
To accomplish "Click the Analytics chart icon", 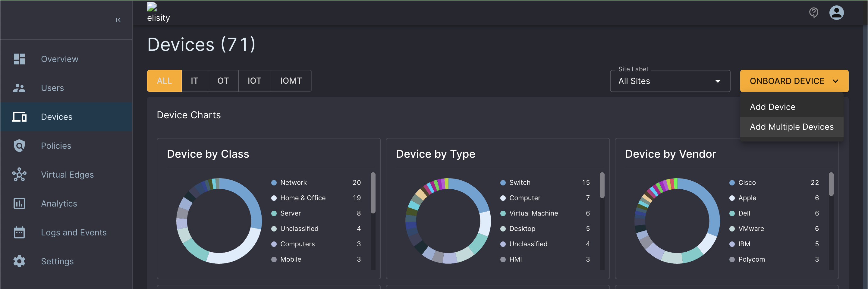I will [19, 204].
